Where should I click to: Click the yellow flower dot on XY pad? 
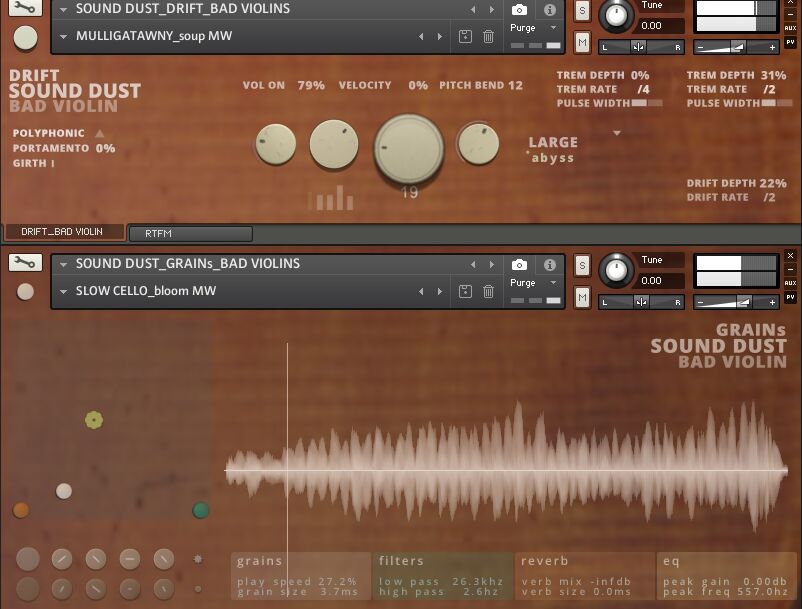click(x=94, y=420)
